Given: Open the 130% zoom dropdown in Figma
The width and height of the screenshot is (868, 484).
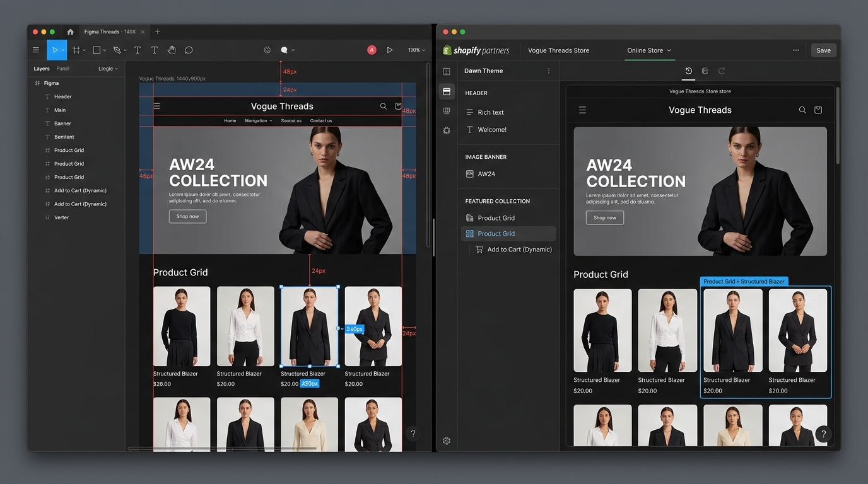Looking at the screenshot, I should tap(416, 50).
